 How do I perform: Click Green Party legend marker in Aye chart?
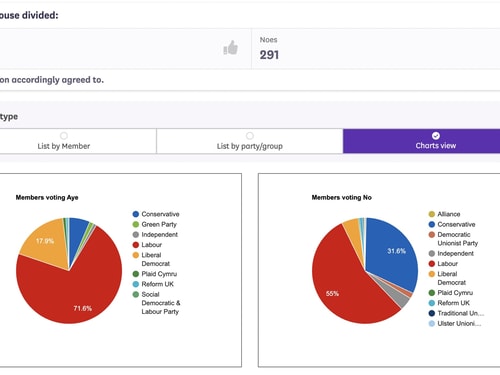(x=136, y=224)
